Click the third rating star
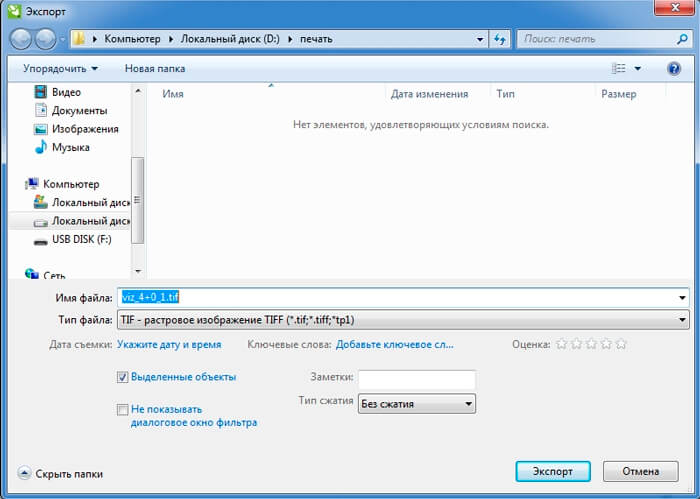This screenshot has height=499, width=700. coord(591,344)
